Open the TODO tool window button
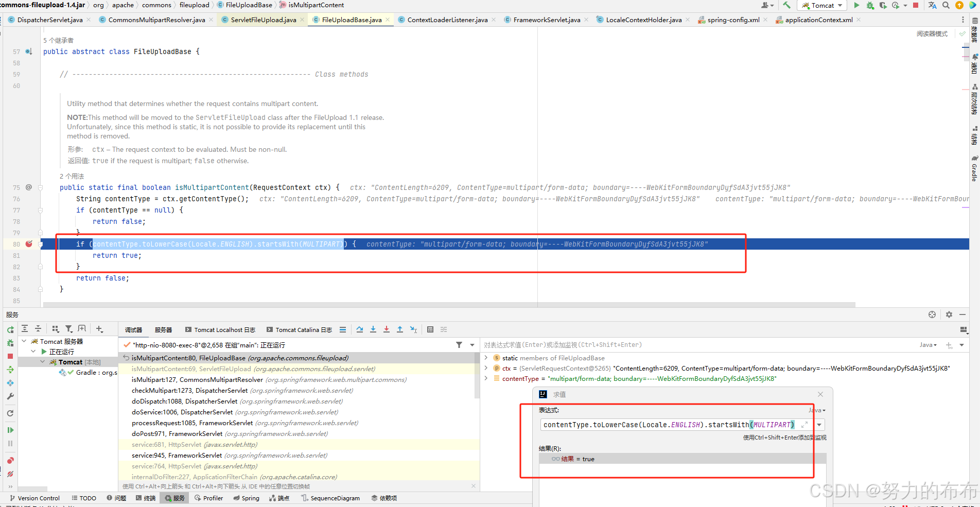 [84, 498]
